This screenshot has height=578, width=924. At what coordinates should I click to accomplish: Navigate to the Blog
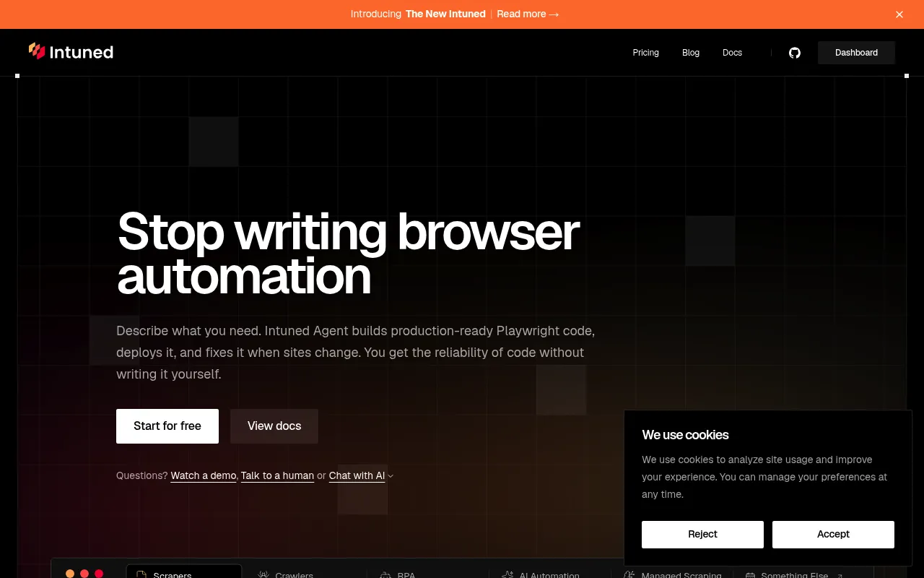point(691,53)
